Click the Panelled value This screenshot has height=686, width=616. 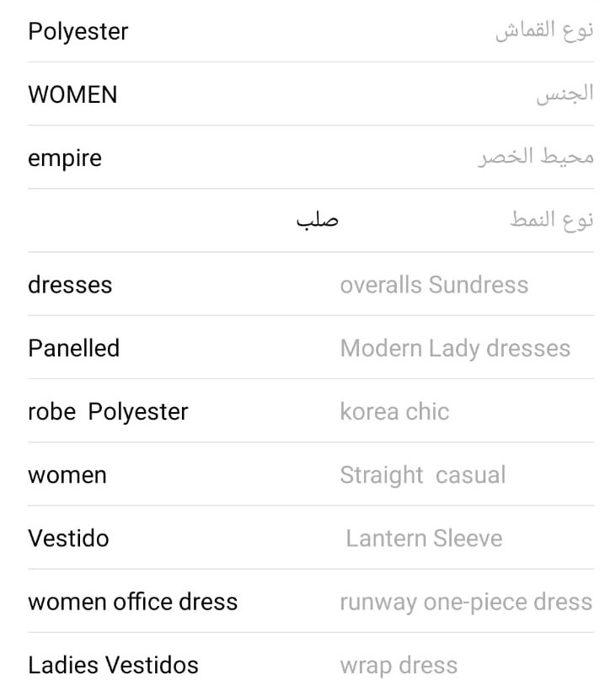click(74, 348)
